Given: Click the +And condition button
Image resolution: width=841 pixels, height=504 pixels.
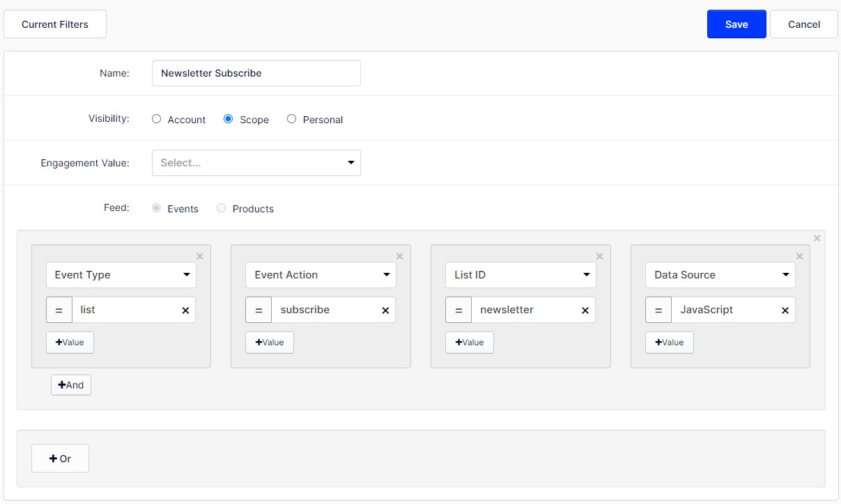Looking at the screenshot, I should [71, 385].
